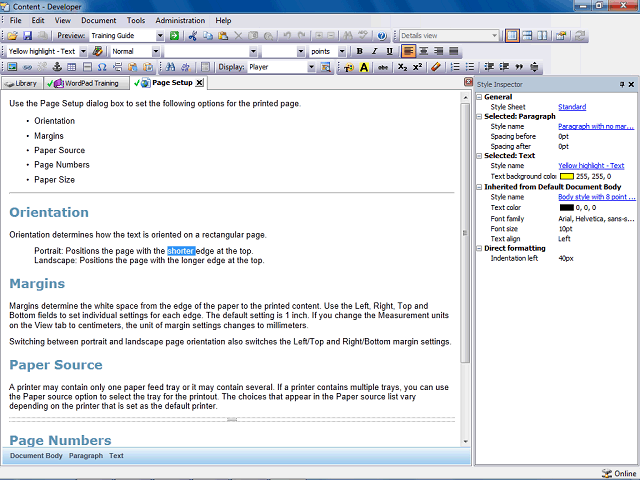This screenshot has height=480, width=640.
Task: Click the blue Help question mark icon
Action: coord(382,36)
